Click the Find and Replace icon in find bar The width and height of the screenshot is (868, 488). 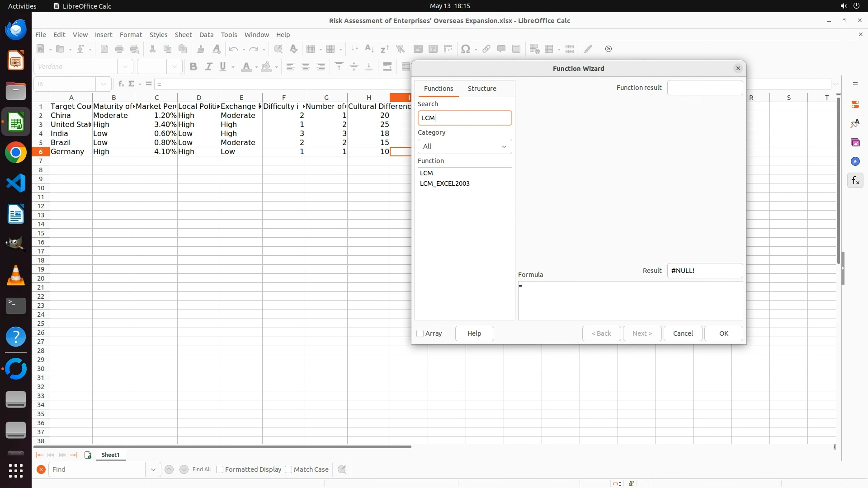click(342, 469)
